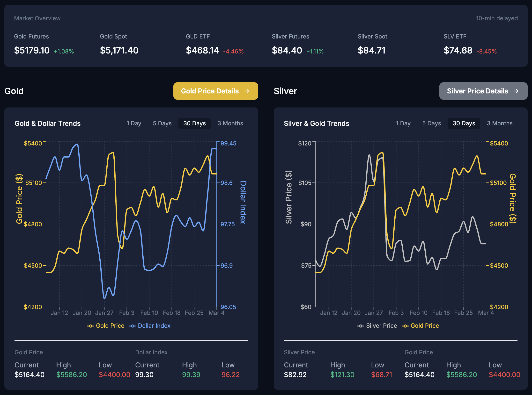Click the arrow icon on Silver Price Details button
The width and height of the screenshot is (532, 395).
(x=516, y=91)
